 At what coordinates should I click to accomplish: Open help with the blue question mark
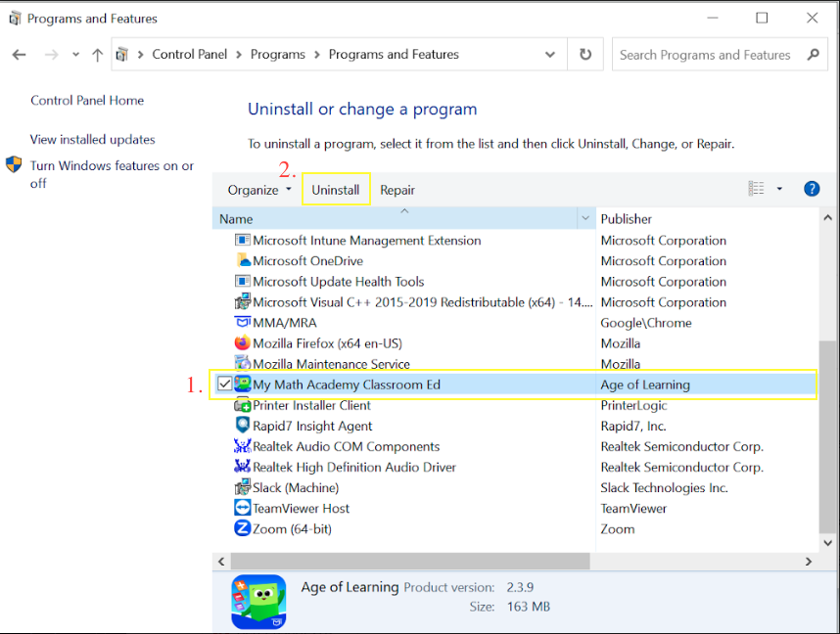812,189
